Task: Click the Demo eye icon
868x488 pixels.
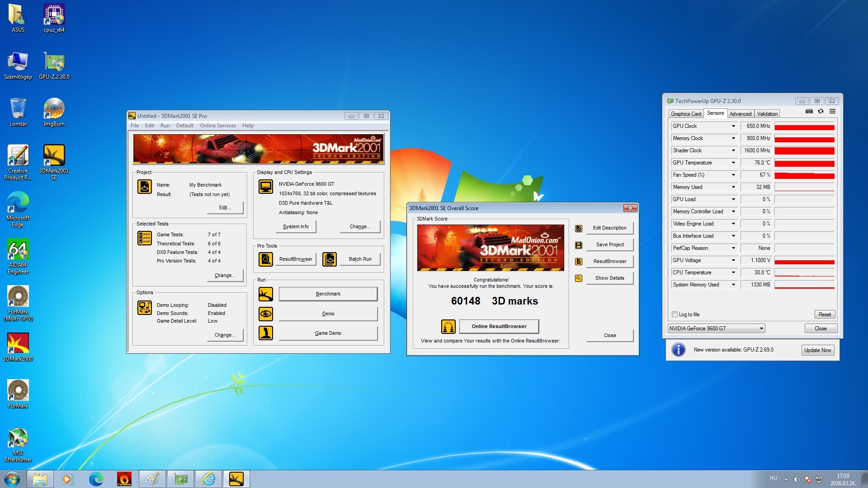Action: coord(265,314)
